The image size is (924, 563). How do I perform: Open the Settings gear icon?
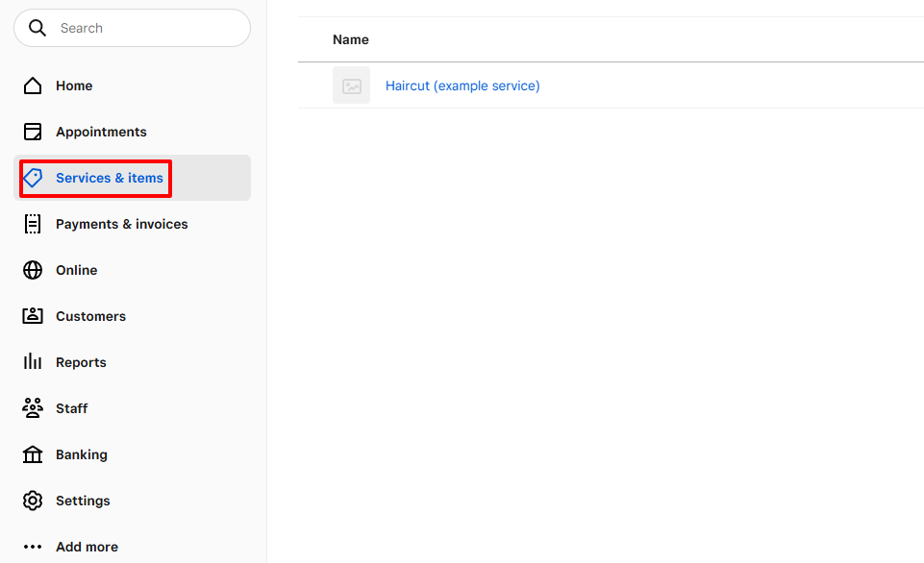point(33,501)
